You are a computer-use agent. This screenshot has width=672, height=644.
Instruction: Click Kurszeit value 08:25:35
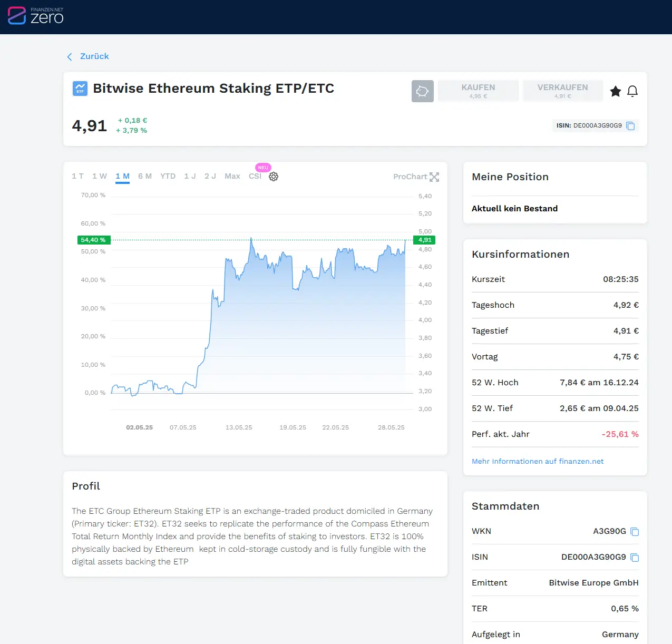tap(621, 279)
